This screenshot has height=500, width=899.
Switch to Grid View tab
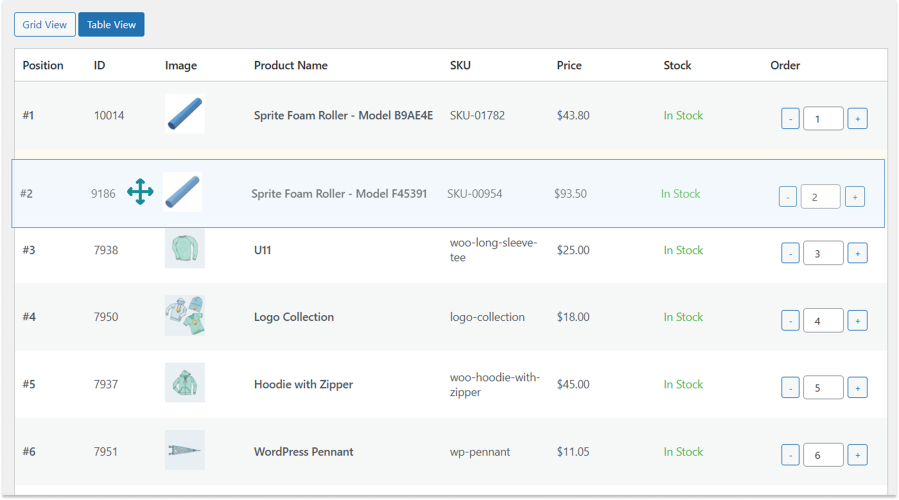tap(45, 24)
